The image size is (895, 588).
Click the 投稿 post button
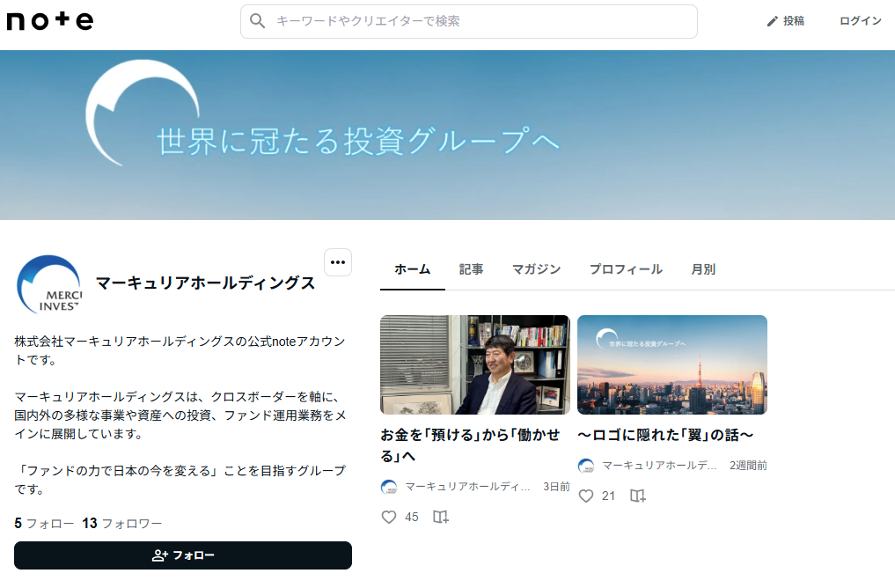(x=785, y=21)
